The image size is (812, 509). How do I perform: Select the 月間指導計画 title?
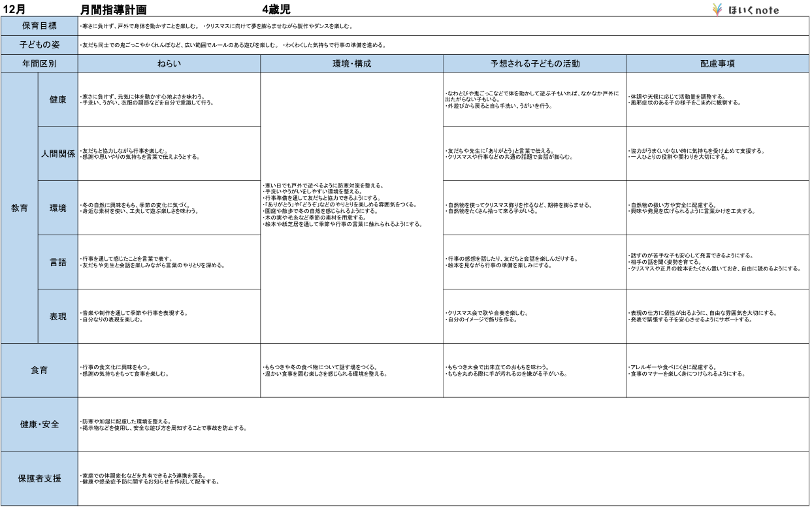point(114,10)
